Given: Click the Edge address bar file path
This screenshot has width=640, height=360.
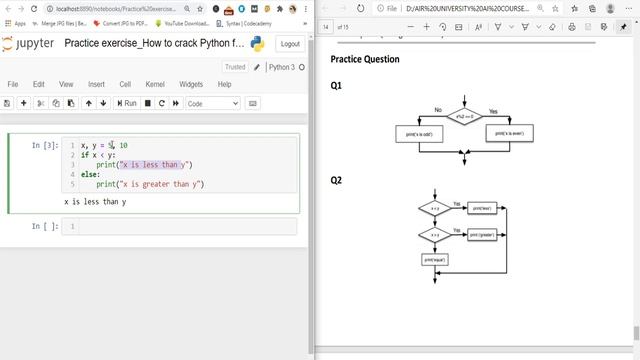Looking at the screenshot, I should click(x=468, y=9).
